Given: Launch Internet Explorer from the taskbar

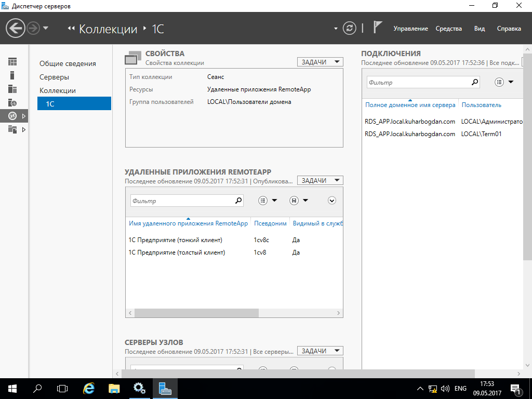Looking at the screenshot, I should [89, 388].
